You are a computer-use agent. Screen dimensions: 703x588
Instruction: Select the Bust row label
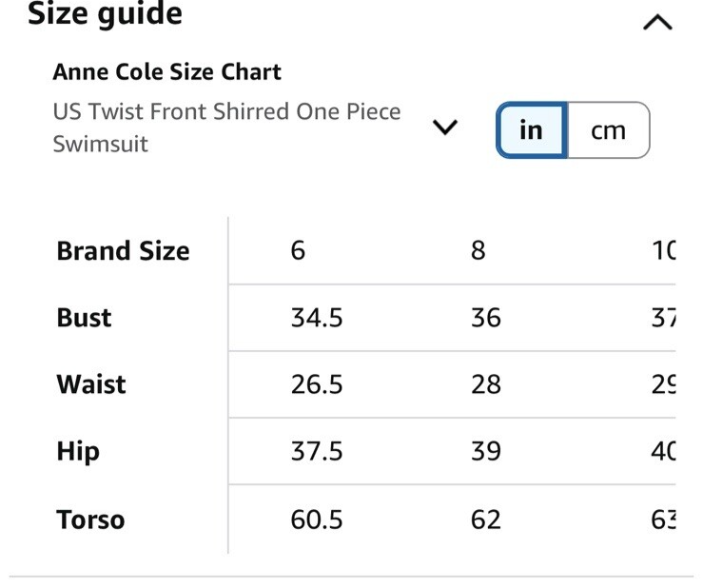pyautogui.click(x=84, y=318)
